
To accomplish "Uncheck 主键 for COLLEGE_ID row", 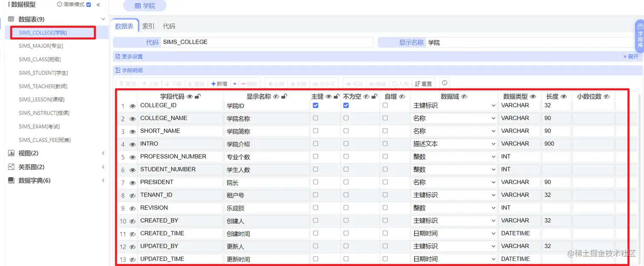I will [x=316, y=105].
